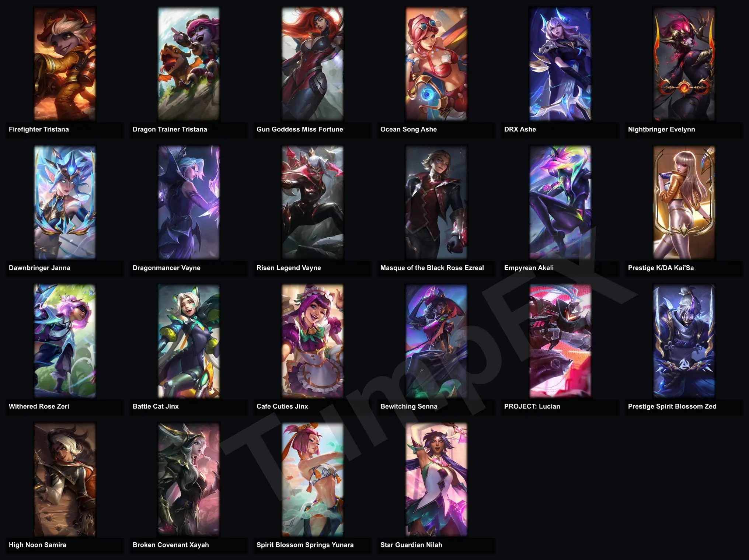
Task: Select the PROJECT: Lucian skin art
Action: [x=560, y=341]
